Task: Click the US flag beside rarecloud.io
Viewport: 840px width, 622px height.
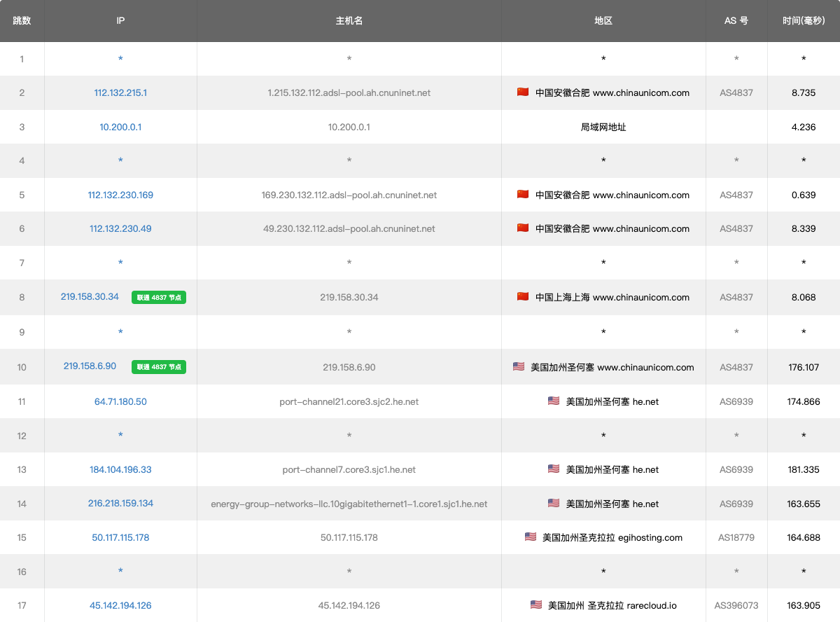Action: tap(536, 604)
